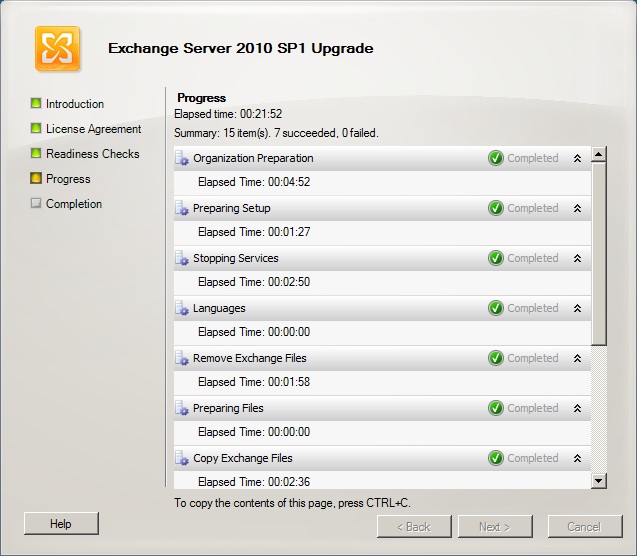Image resolution: width=637 pixels, height=556 pixels.
Task: Collapse the Stopping Services section
Action: 576,258
